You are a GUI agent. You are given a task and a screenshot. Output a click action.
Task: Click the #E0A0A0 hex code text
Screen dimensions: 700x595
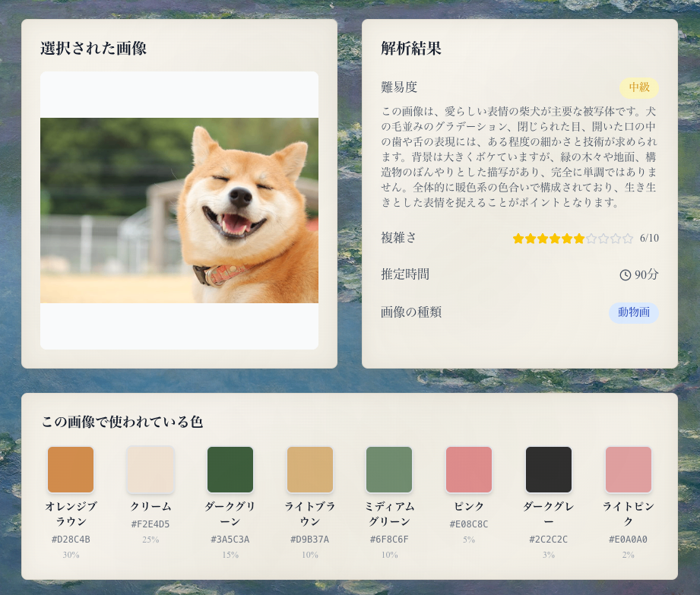(629, 540)
